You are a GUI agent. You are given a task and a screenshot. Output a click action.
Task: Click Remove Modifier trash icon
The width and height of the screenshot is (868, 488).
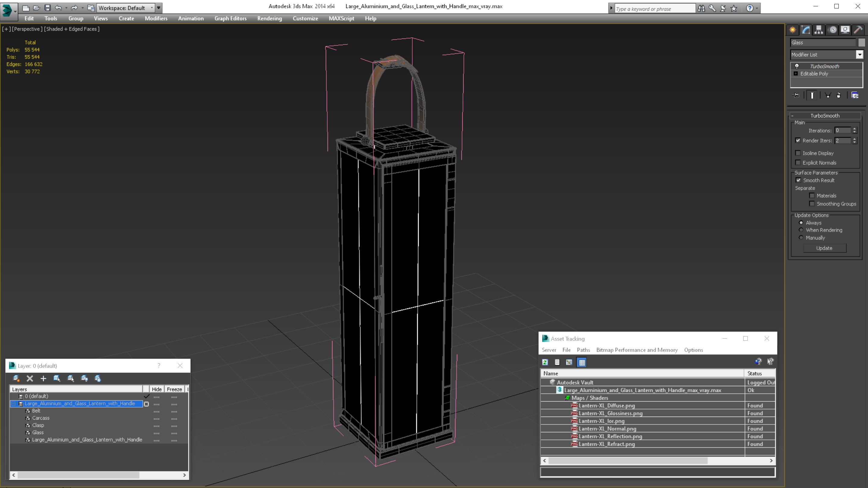839,95
